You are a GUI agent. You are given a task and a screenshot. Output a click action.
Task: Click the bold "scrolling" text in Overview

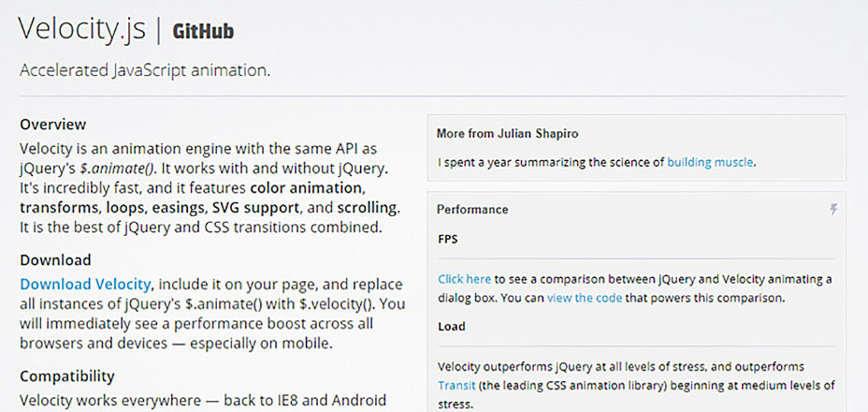click(368, 207)
